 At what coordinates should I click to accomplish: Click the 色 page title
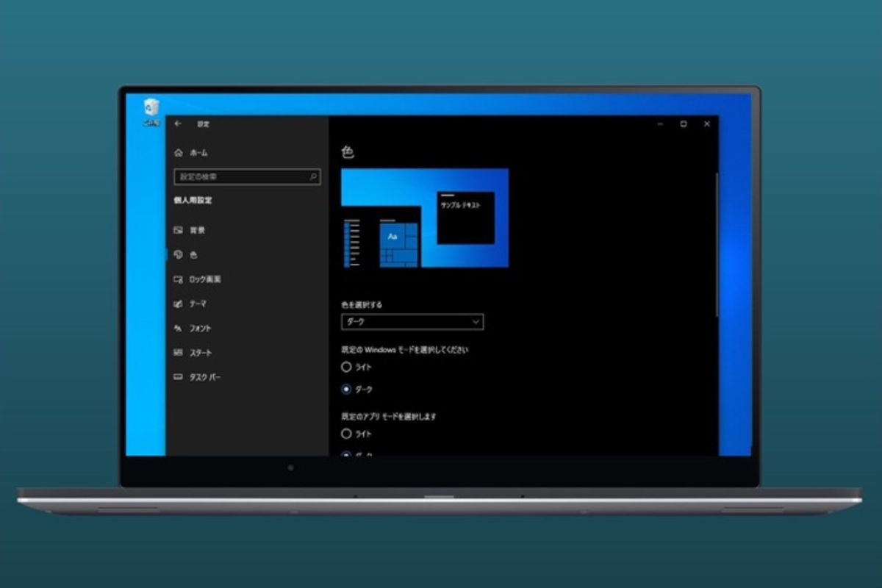point(348,152)
